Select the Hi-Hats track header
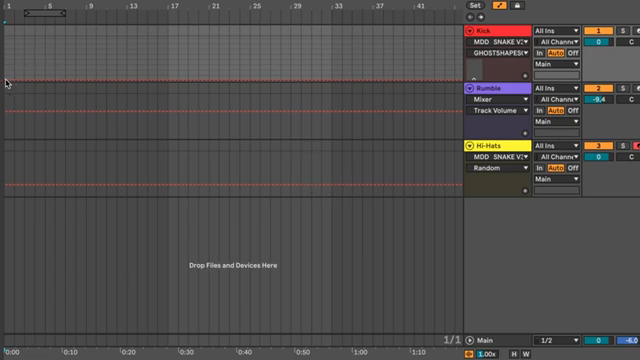The width and height of the screenshot is (640, 360). pos(498,146)
